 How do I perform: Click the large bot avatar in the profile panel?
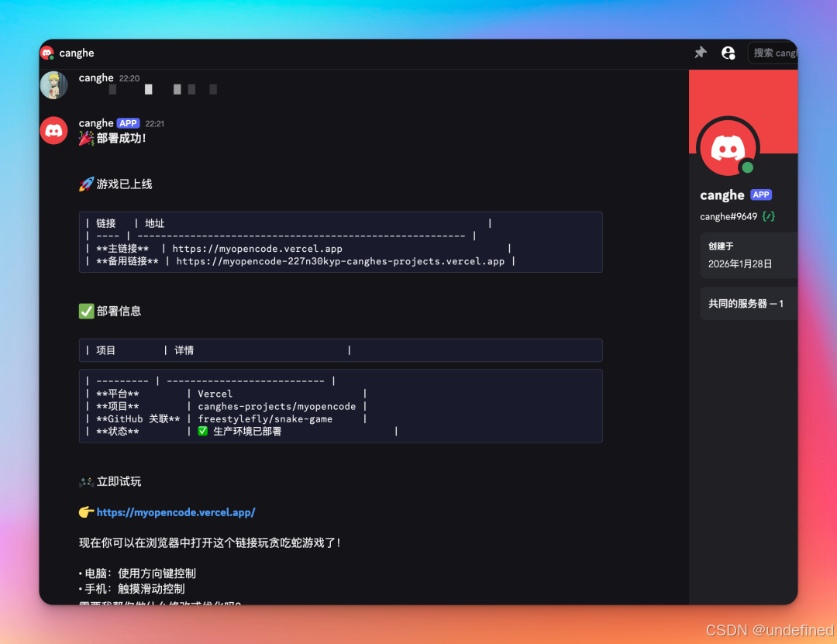tap(728, 147)
